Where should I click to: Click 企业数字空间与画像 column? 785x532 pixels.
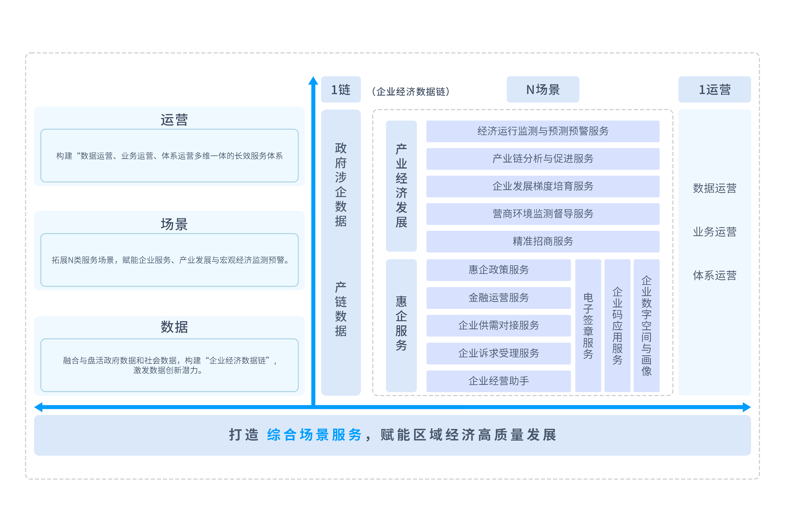coord(646,326)
